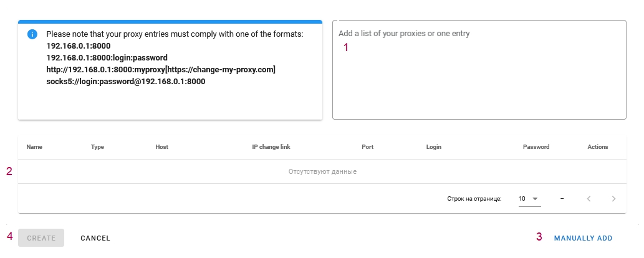The image size is (644, 258).
Task: Click the IP change link header
Action: (x=271, y=146)
